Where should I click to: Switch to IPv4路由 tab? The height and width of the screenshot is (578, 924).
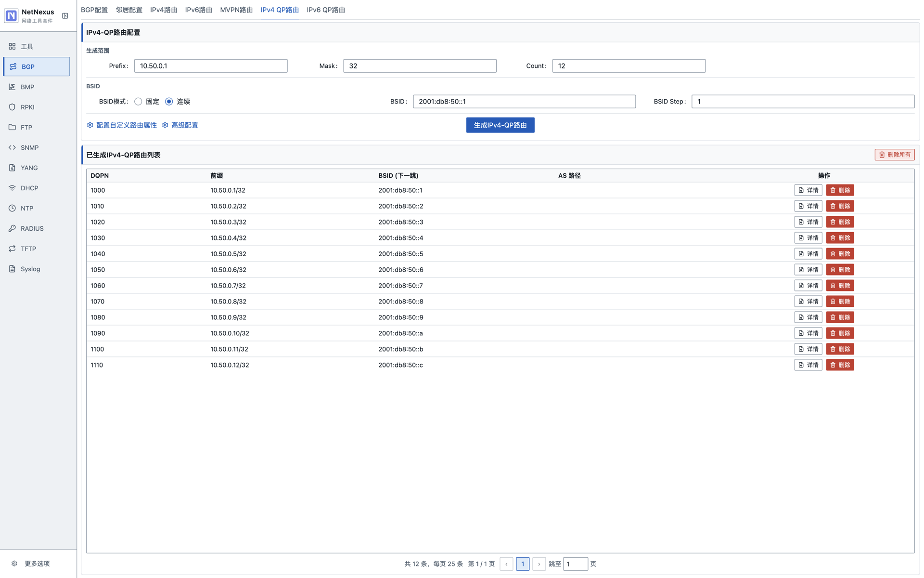click(x=164, y=10)
